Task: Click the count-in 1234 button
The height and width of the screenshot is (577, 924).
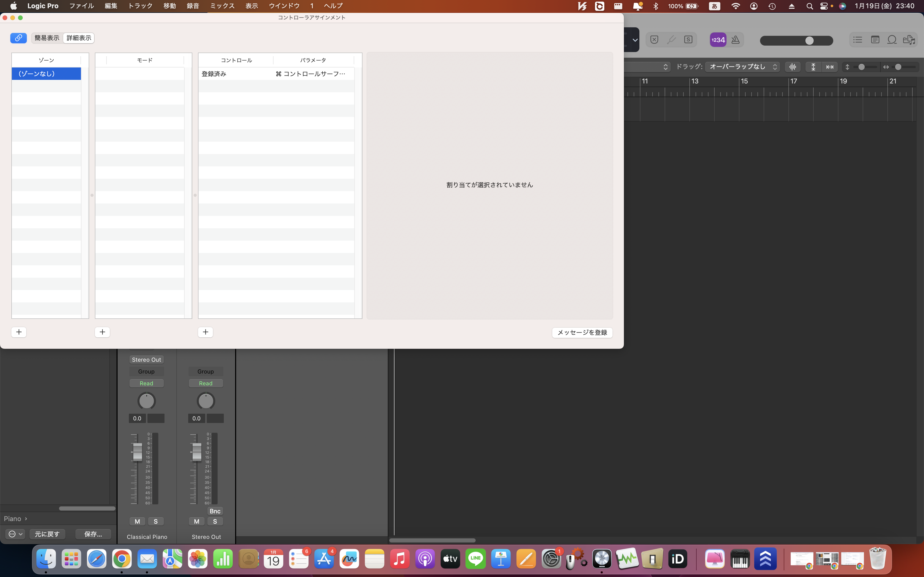Action: pos(718,40)
